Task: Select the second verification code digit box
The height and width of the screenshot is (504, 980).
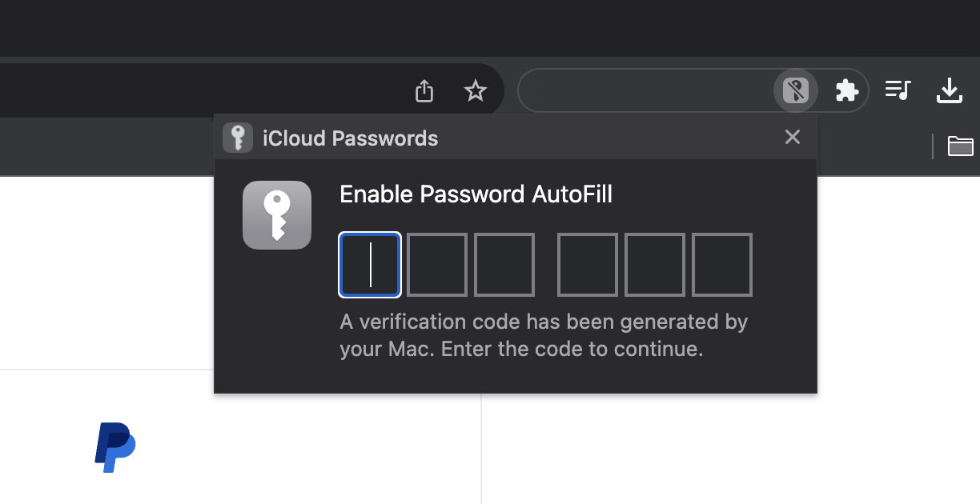Action: point(437,265)
